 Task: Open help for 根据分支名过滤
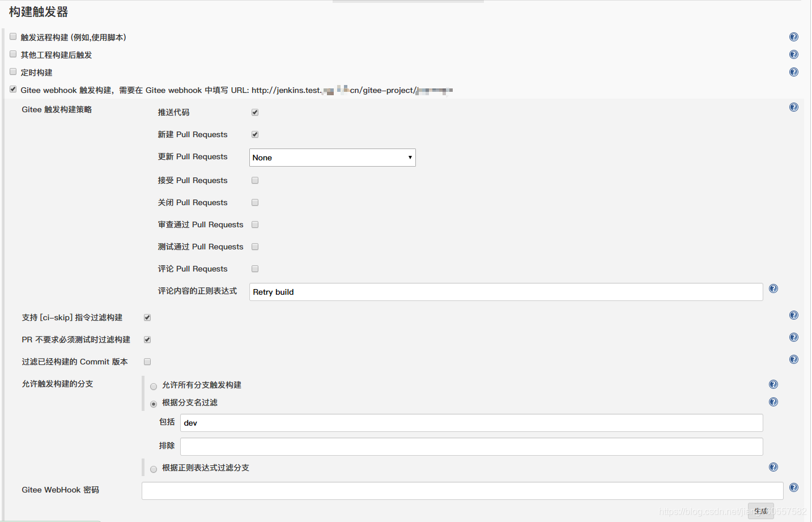pos(773,402)
